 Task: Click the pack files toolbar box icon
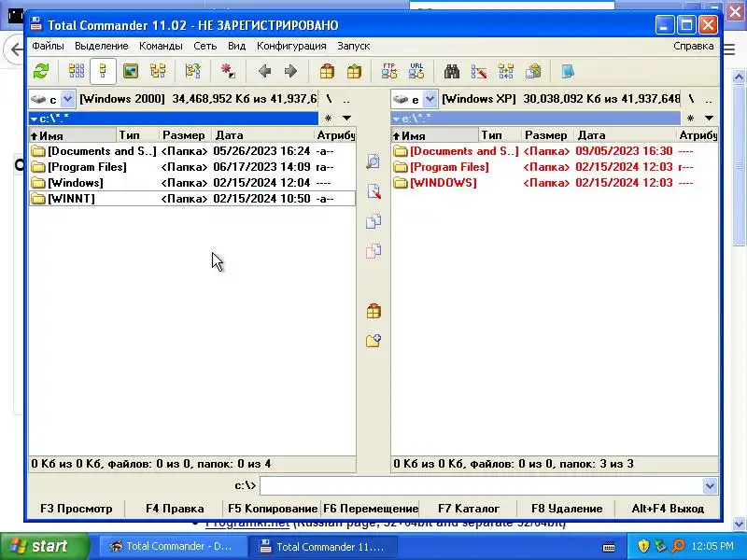[x=327, y=72]
